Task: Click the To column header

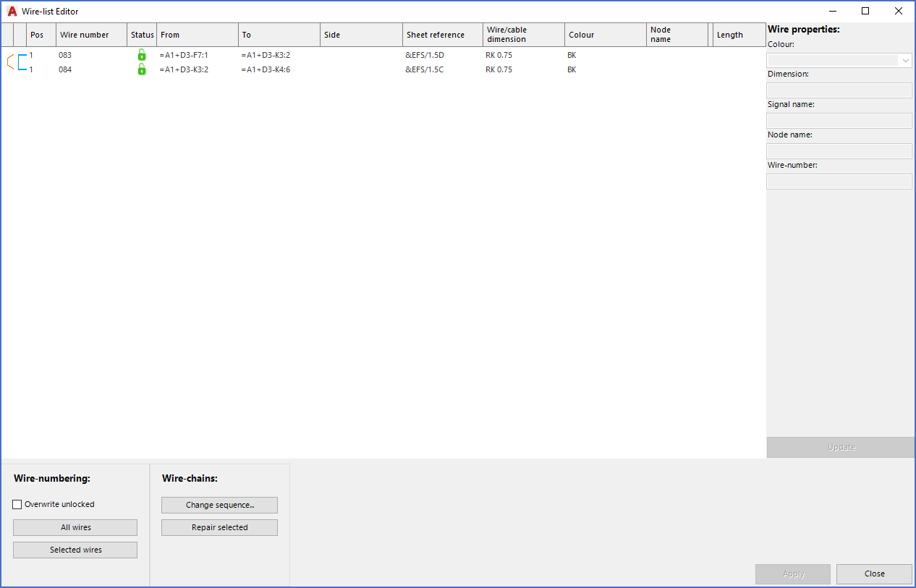Action: (x=279, y=35)
